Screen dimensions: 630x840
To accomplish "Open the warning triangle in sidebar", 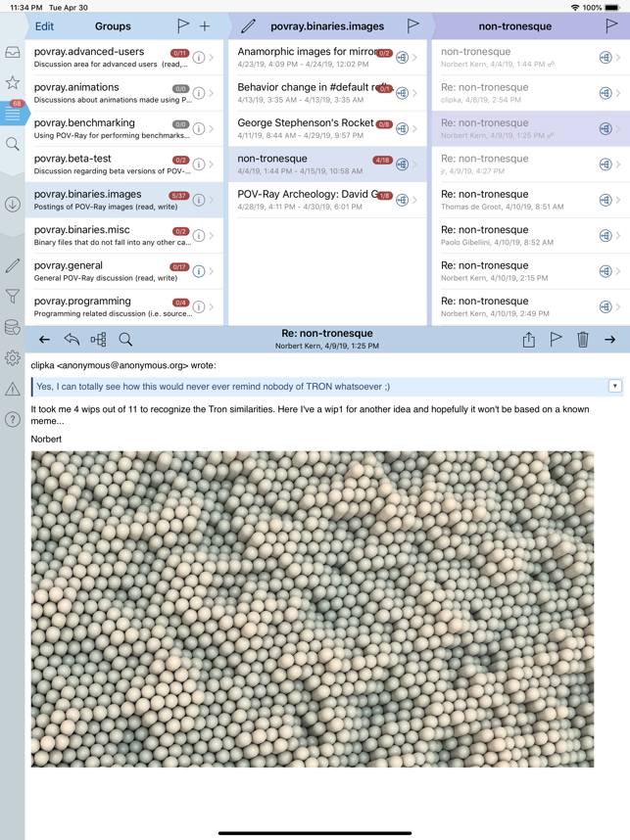I will pos(13,389).
